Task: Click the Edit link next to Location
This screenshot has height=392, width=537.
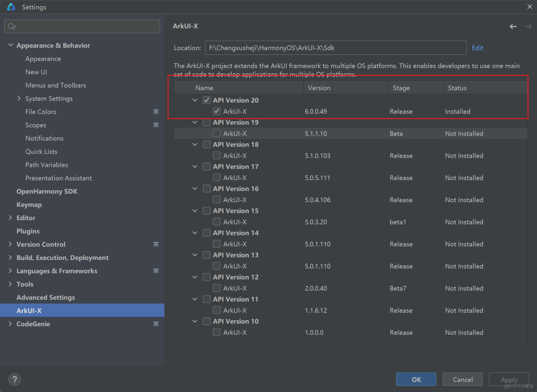Action: click(478, 48)
